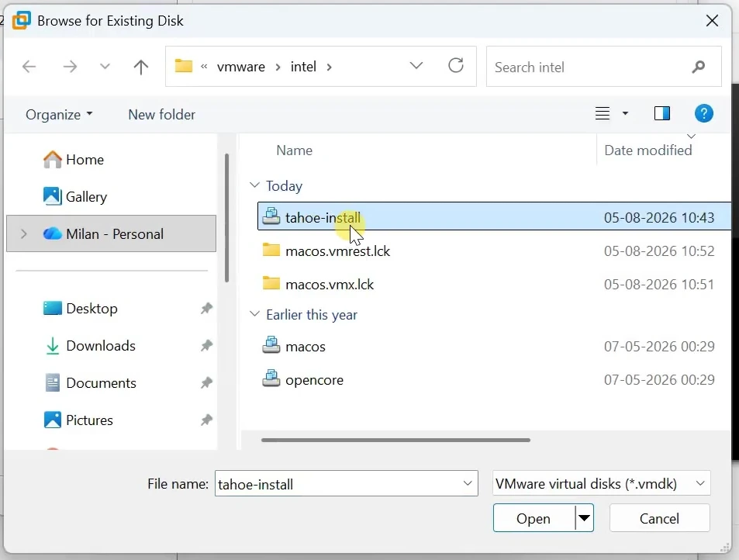The height and width of the screenshot is (560, 739).
Task: Open view options dropdown arrow
Action: (625, 113)
